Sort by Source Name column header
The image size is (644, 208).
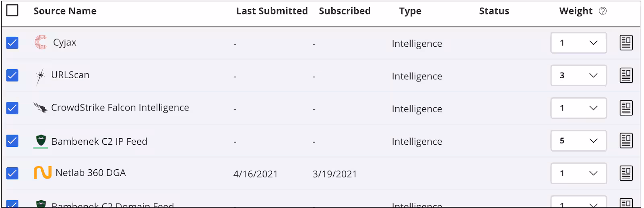click(x=65, y=11)
